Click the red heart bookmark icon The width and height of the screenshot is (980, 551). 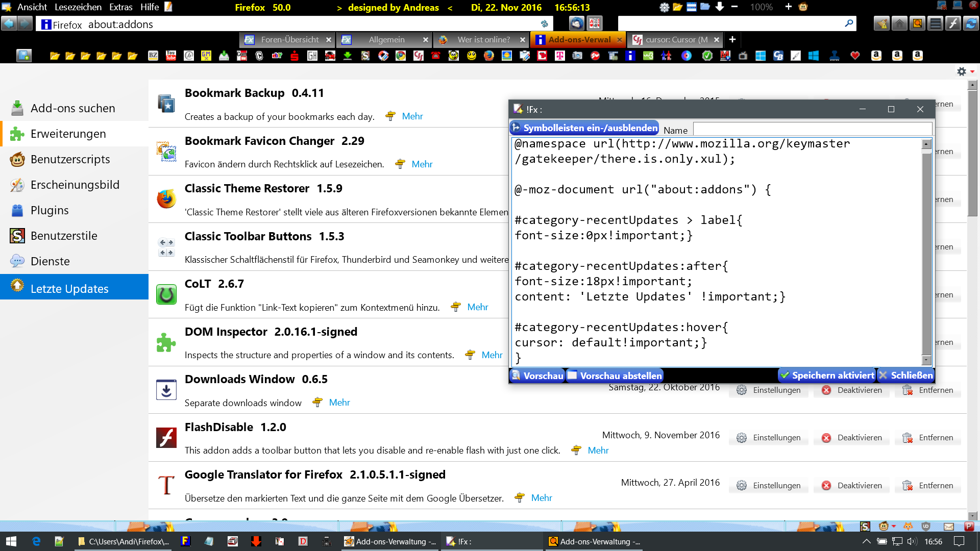(855, 56)
